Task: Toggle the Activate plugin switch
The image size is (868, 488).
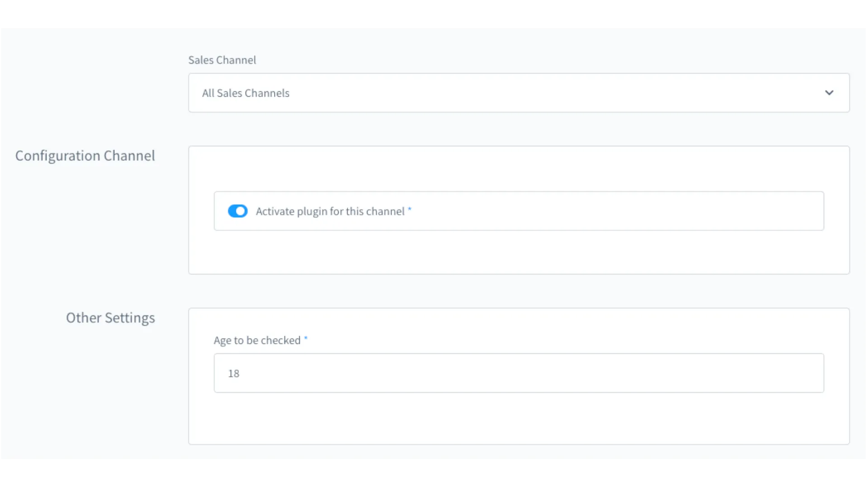Action: click(237, 211)
